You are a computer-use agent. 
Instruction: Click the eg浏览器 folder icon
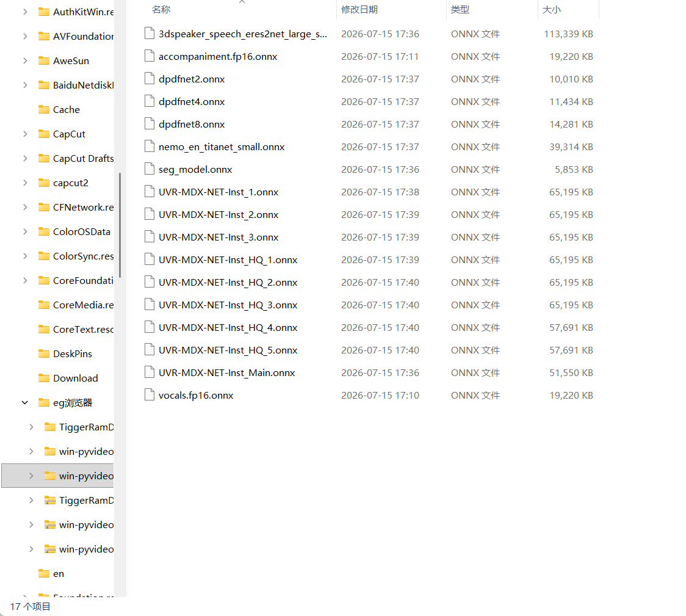tap(44, 402)
